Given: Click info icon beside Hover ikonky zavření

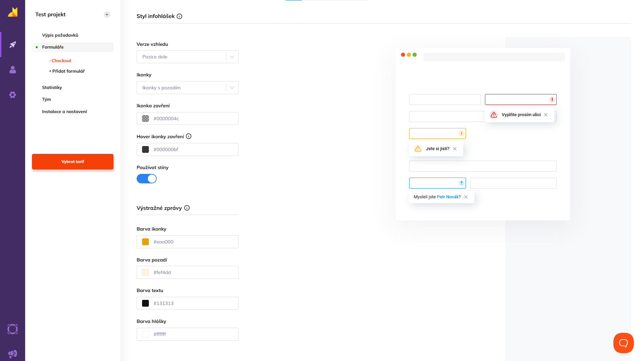Looking at the screenshot, I should [189, 137].
